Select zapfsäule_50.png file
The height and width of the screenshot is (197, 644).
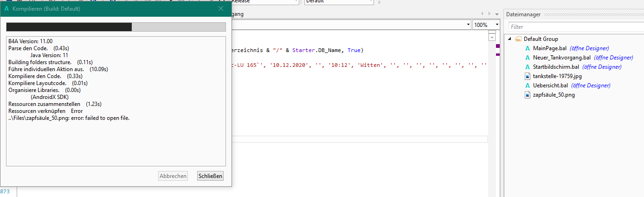point(554,95)
